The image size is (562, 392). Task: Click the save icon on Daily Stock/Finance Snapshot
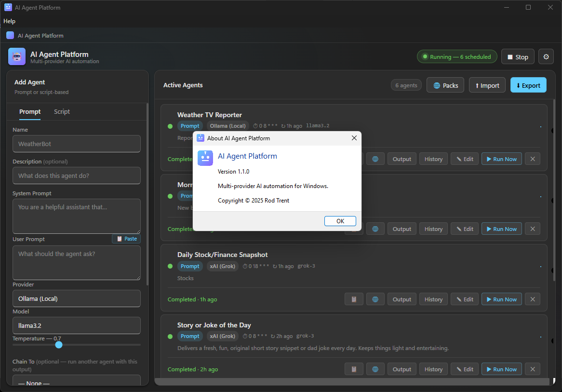[354, 299]
